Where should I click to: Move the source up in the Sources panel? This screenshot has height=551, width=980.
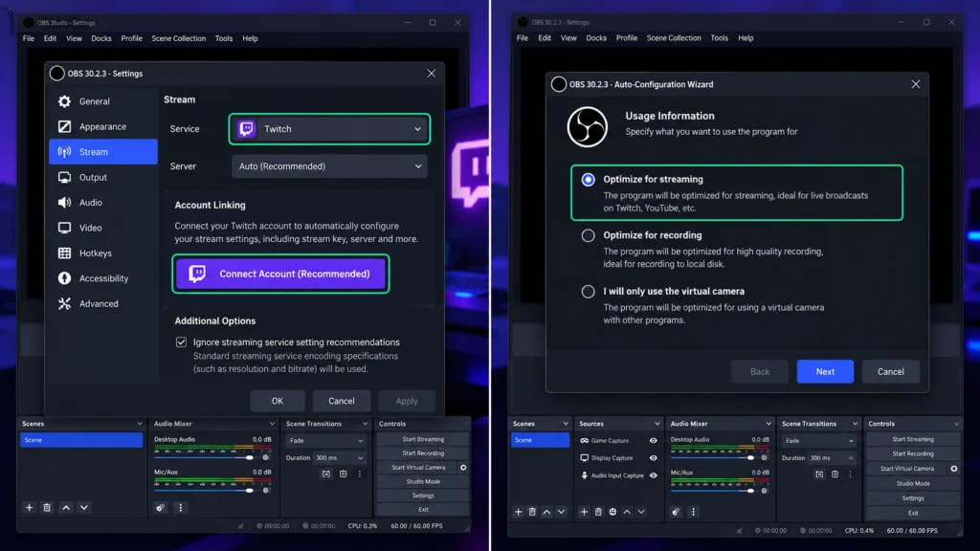point(627,512)
